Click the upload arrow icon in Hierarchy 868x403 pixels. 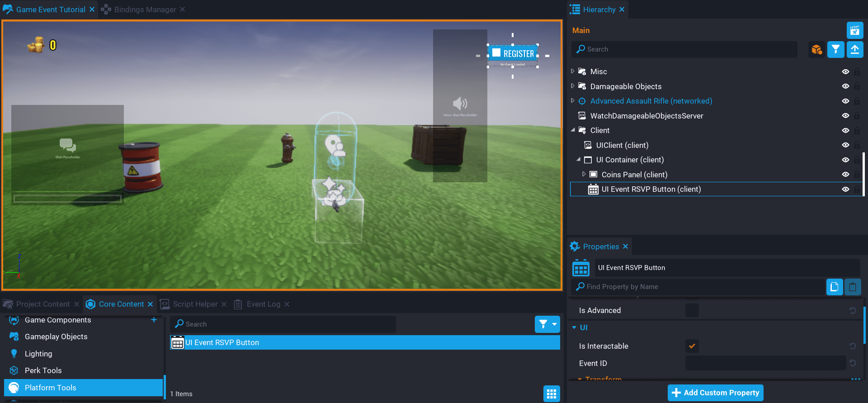pos(854,49)
